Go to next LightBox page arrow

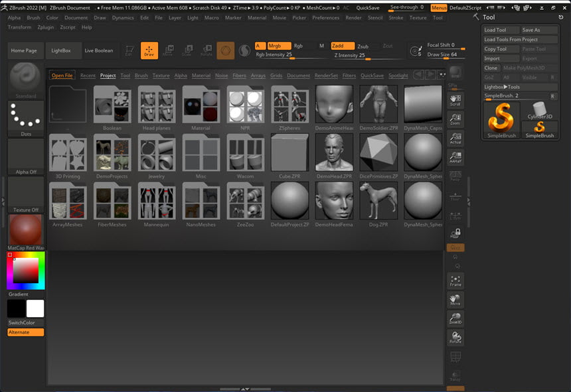[x=430, y=74]
